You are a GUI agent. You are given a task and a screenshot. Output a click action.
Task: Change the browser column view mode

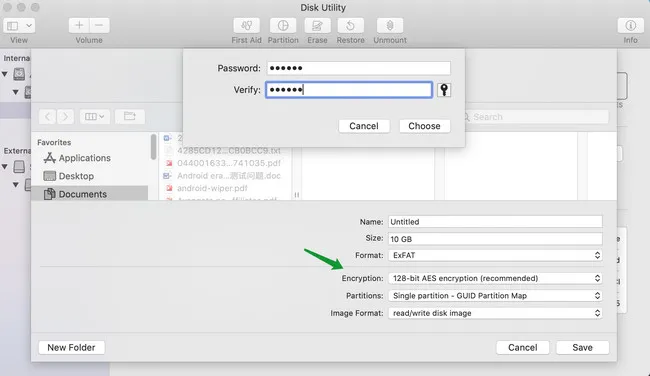pyautogui.click(x=94, y=116)
